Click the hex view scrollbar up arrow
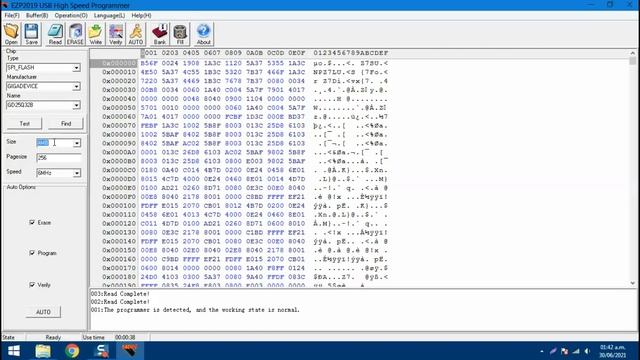Image resolution: width=640 pixels, height=360 pixels. point(633,53)
